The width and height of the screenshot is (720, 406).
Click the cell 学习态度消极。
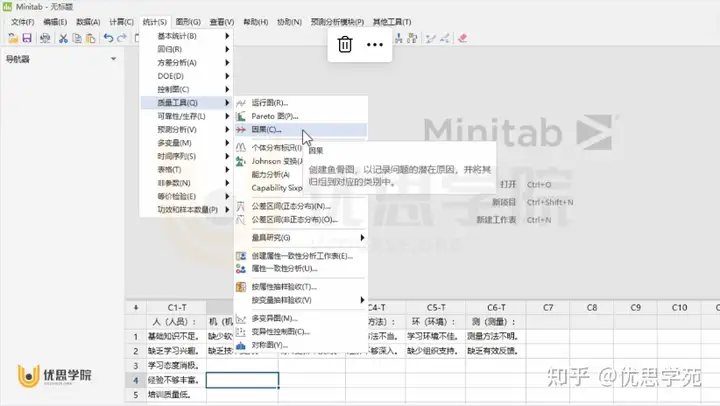[x=177, y=366]
